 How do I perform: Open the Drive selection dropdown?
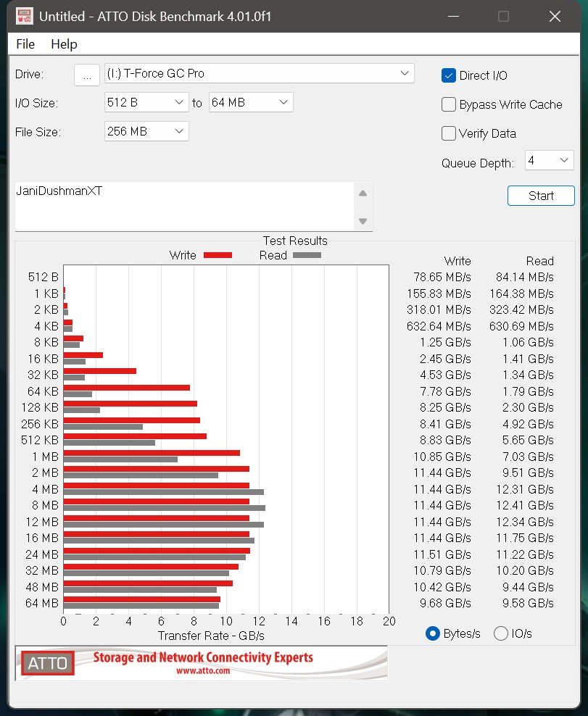pos(259,73)
